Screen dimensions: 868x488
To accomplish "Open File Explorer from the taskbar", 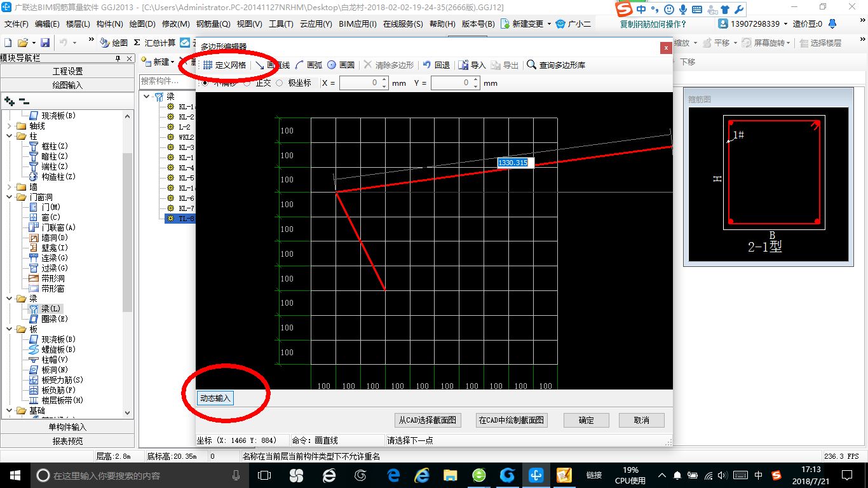I will click(x=450, y=475).
